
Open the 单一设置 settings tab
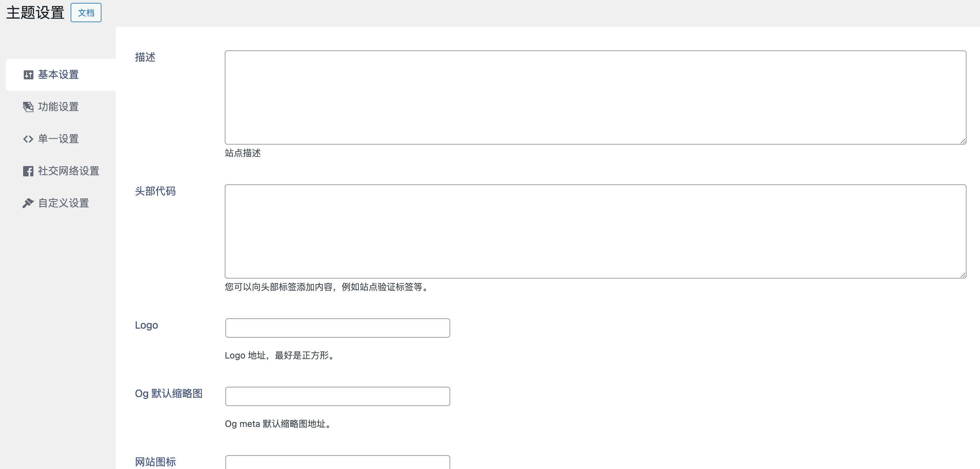(x=57, y=138)
